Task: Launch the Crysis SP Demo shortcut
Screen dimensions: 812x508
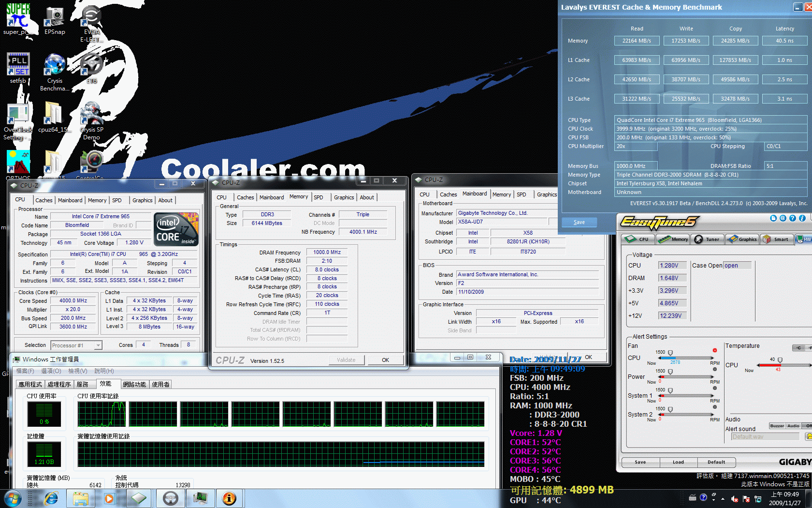Action: coord(91,121)
